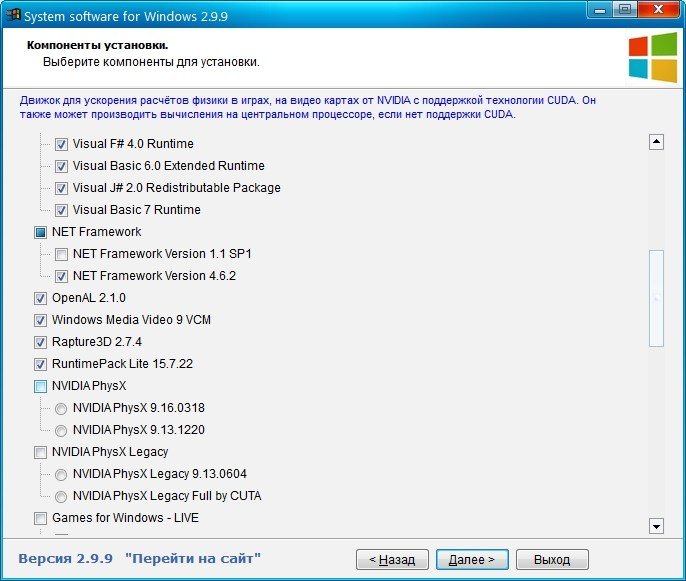Screen dimensions: 686x581
Task: Click the vertical scrollbar thumb
Action: [x=656, y=298]
